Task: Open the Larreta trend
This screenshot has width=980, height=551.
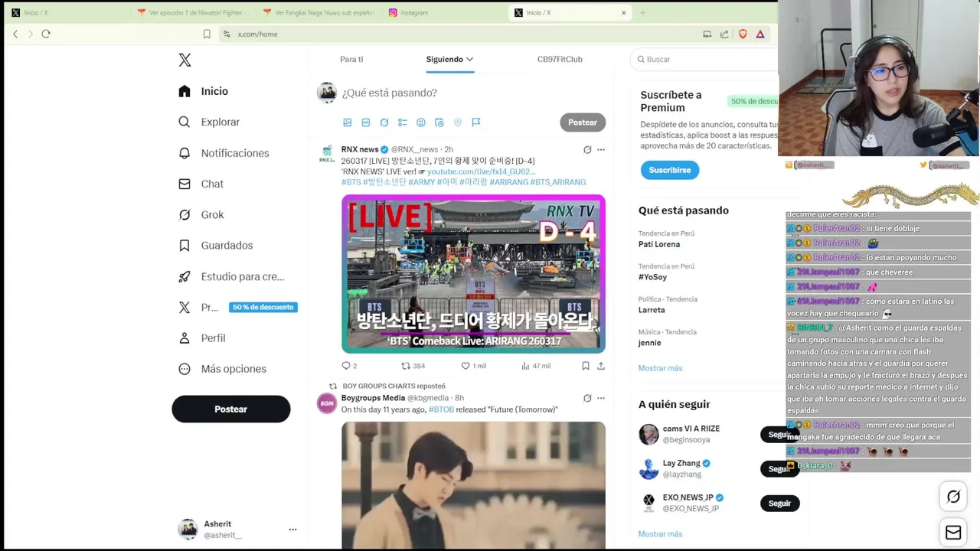Action: (x=652, y=310)
